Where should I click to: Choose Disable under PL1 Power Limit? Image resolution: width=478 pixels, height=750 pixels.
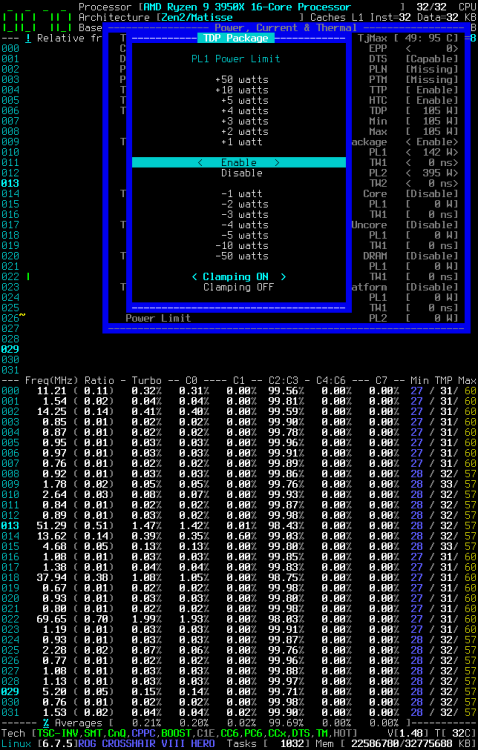click(242, 173)
